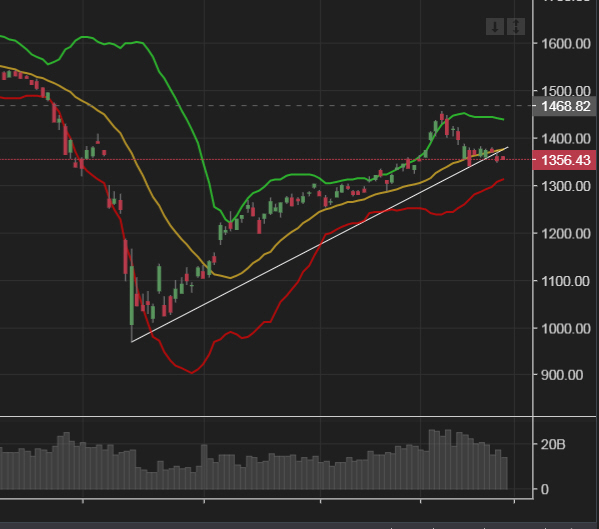Click the last volume bar on the right

coord(504,473)
